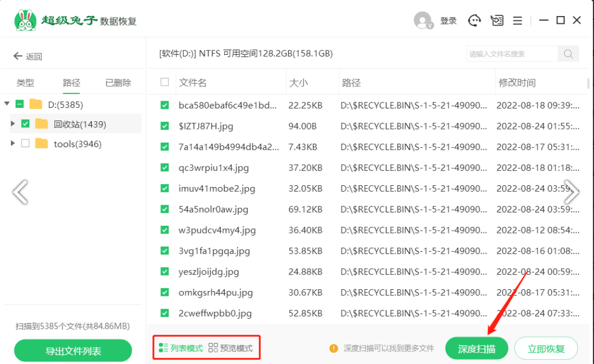This screenshot has height=364, width=594.
Task: Open the hamburger menu icon
Action: point(518,20)
